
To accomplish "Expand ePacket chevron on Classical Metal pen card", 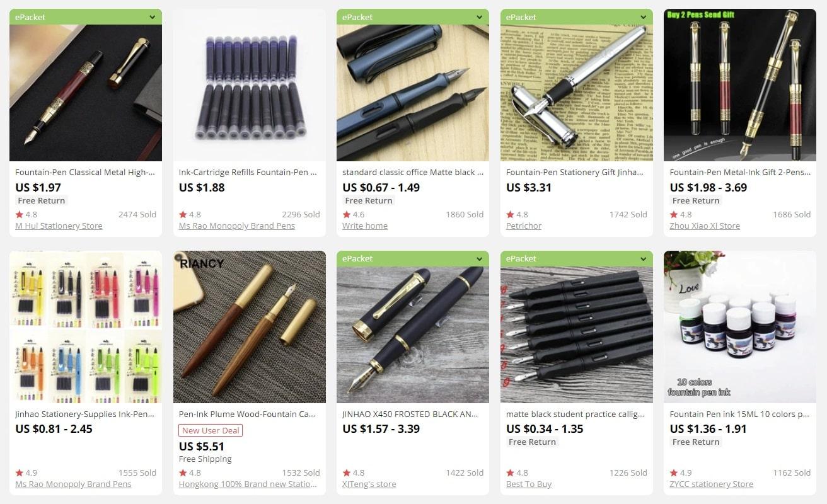I will (x=153, y=17).
